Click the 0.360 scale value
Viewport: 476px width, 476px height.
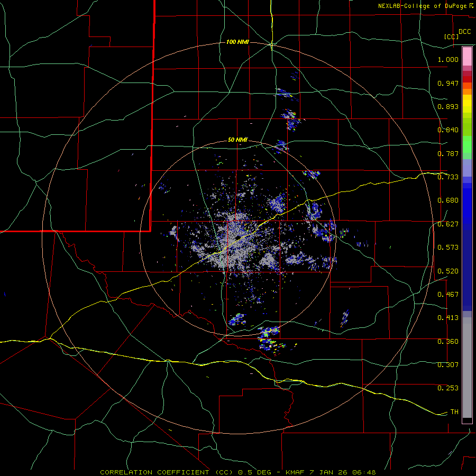448,342
